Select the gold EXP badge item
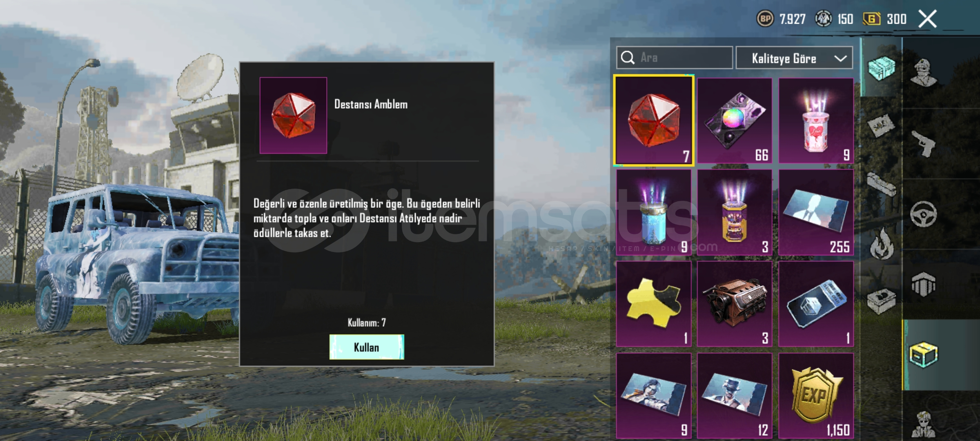This screenshot has width=980, height=441. click(816, 396)
